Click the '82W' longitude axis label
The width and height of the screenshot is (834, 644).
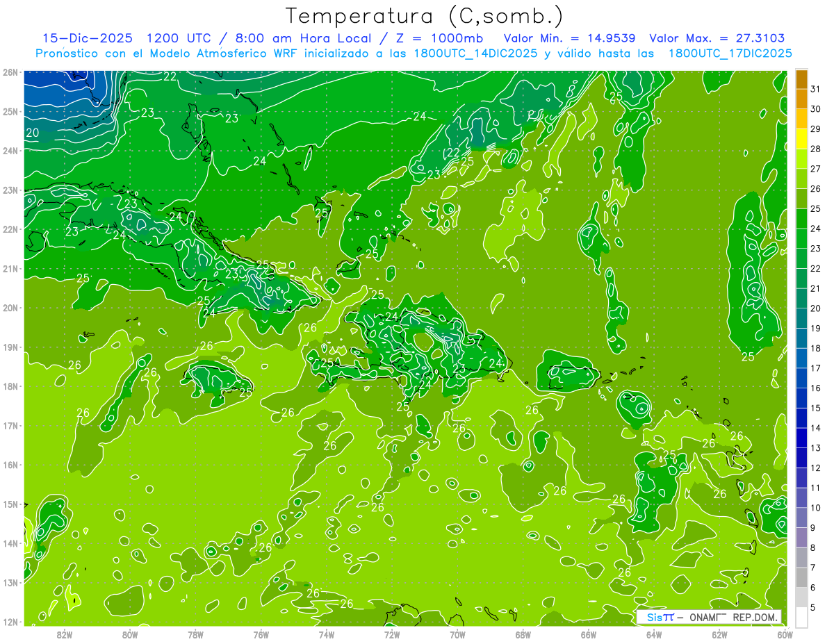65,634
